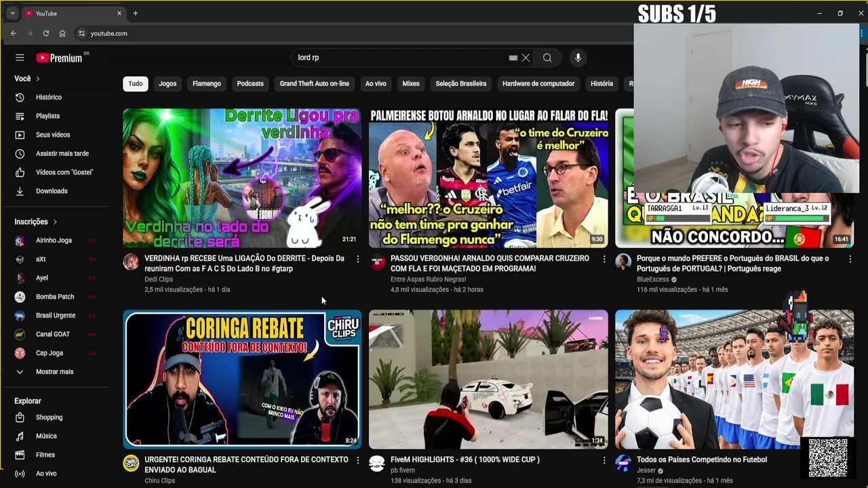
Task: Select the Podcasts filter chip
Action: coord(250,83)
